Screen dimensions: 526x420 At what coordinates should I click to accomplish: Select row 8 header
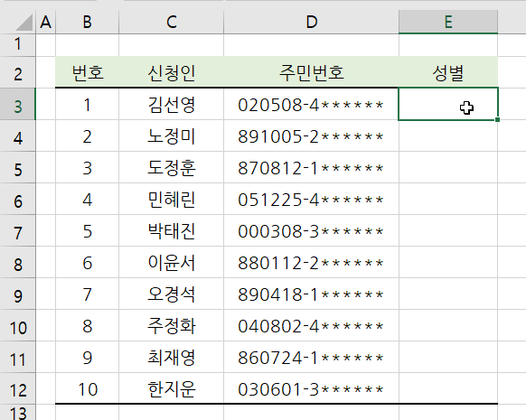(x=17, y=262)
